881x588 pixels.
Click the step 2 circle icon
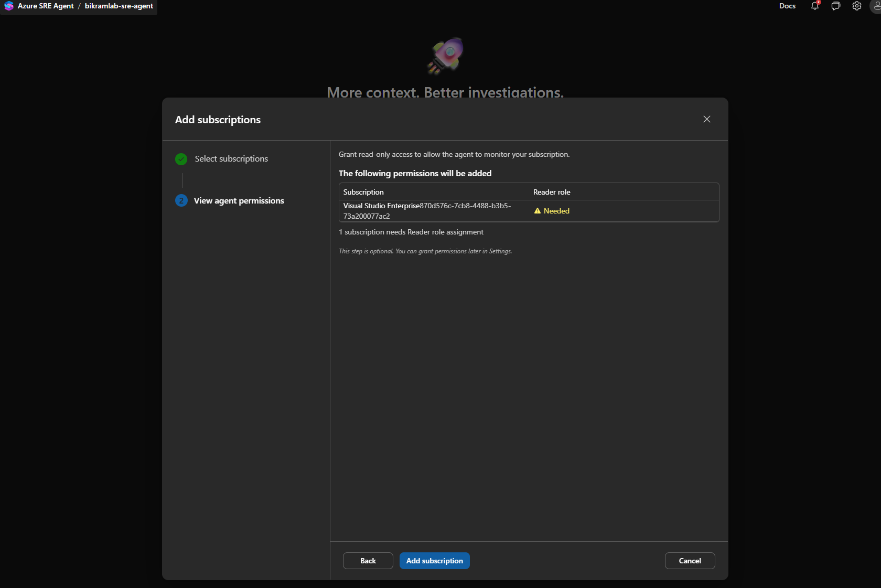(181, 200)
